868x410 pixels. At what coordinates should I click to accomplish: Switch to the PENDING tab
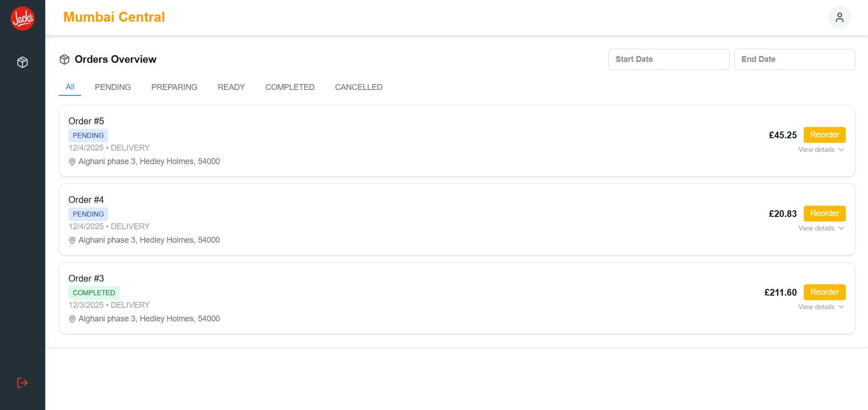pos(113,87)
